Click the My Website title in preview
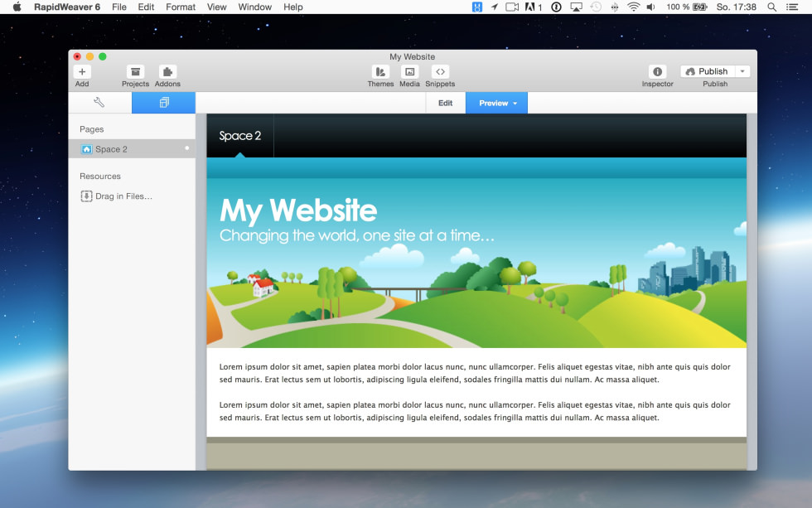Screen dimensions: 812x508 (298, 210)
